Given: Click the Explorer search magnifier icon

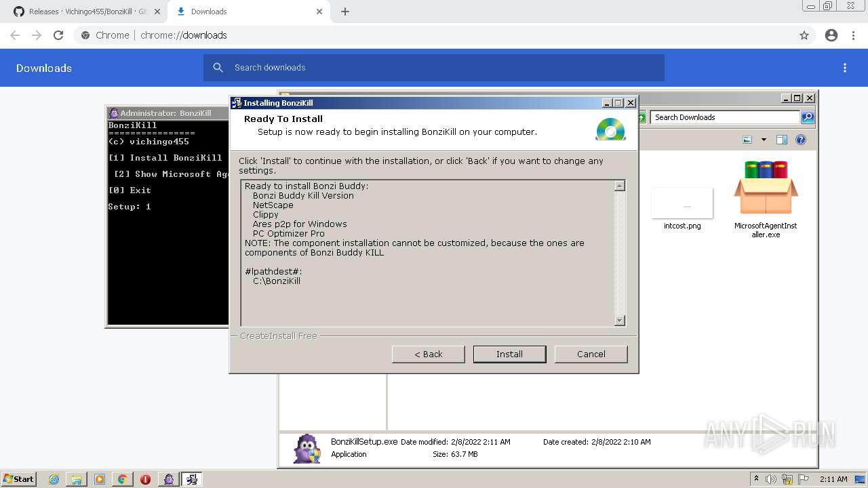Looking at the screenshot, I should point(807,117).
